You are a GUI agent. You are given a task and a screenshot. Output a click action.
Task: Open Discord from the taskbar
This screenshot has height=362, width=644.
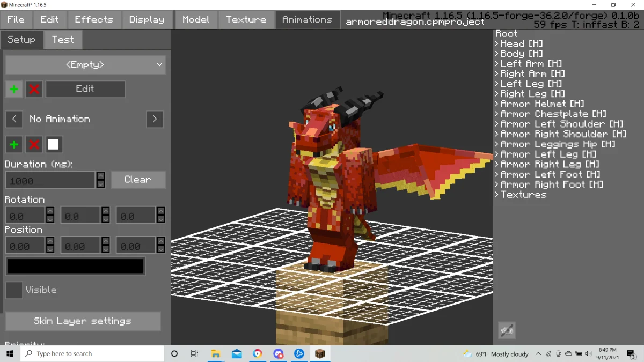[278, 354]
